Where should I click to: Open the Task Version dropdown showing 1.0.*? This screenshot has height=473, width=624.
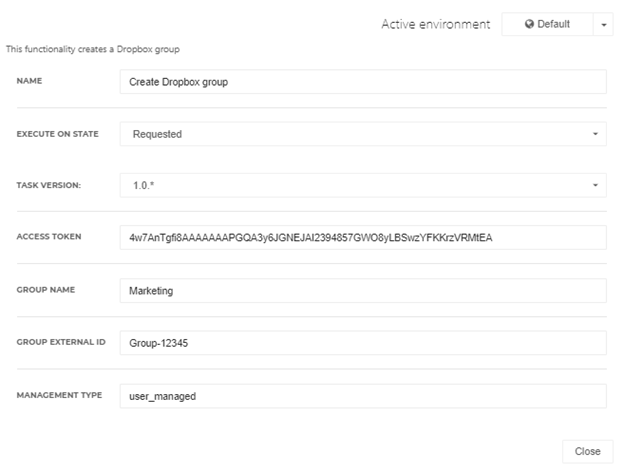[x=363, y=185]
